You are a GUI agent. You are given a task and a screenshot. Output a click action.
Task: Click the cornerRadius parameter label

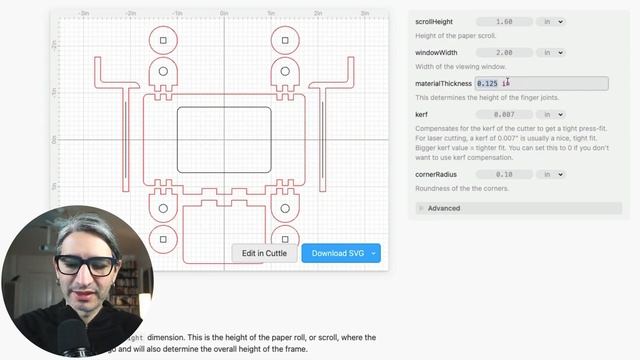436,174
